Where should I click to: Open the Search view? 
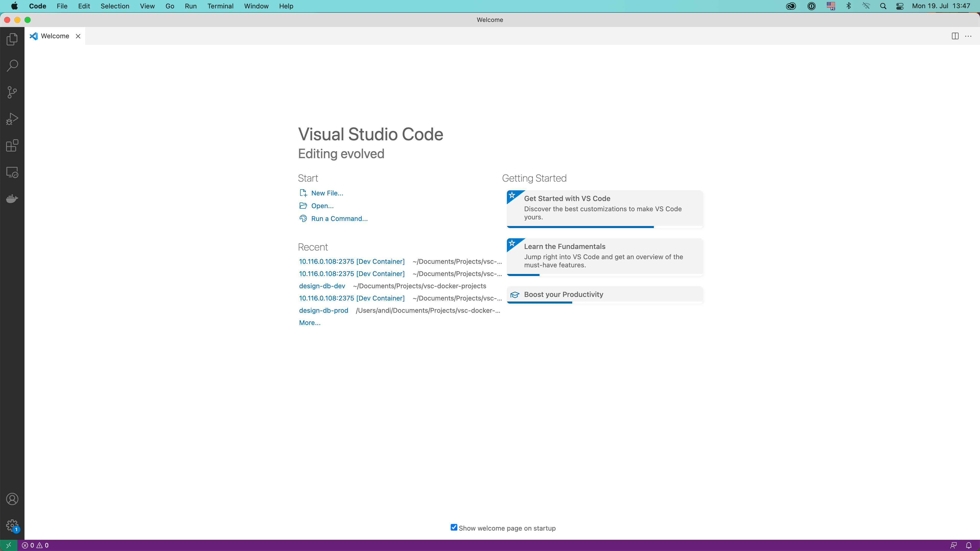click(x=12, y=65)
